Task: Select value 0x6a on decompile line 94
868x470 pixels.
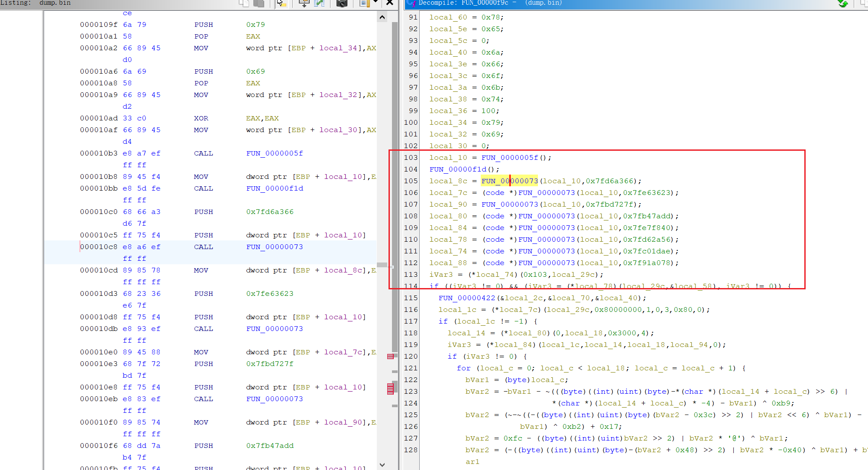Action: (491, 52)
